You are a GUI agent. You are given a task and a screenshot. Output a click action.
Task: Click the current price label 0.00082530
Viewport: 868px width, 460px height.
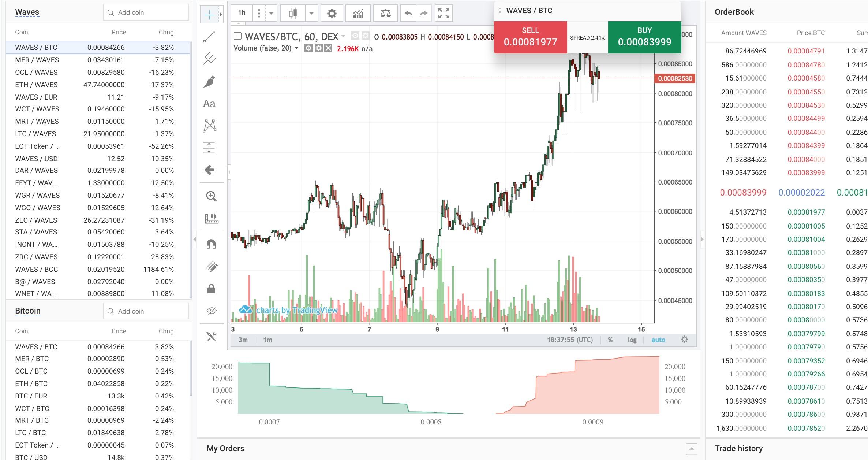coord(675,78)
